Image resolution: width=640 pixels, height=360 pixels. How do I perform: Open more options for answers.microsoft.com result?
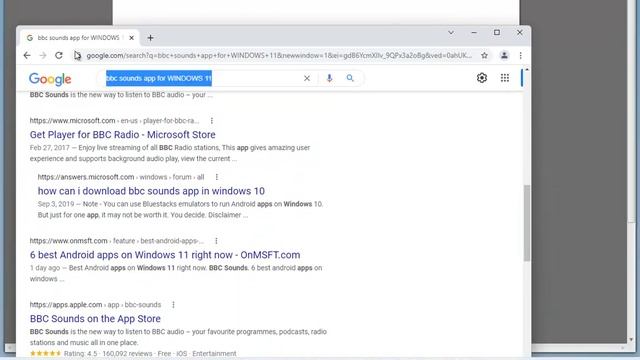point(217,177)
